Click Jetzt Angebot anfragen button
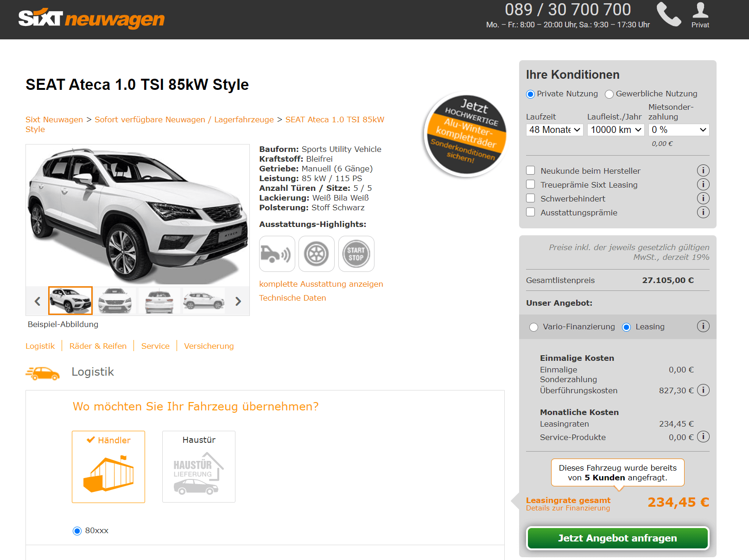Screen dimensions: 749x560 pyautogui.click(x=618, y=538)
